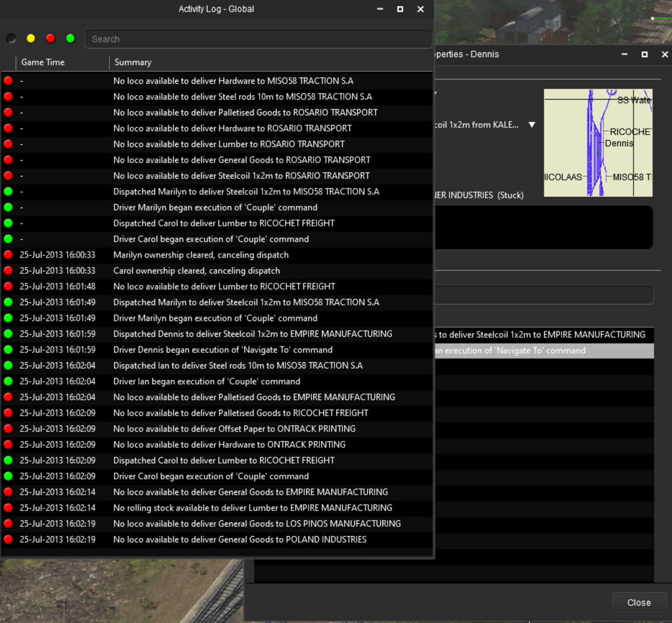Select 'No loco available to deliver Steel rods 10m' row
The image size is (672, 623).
pyautogui.click(x=217, y=97)
